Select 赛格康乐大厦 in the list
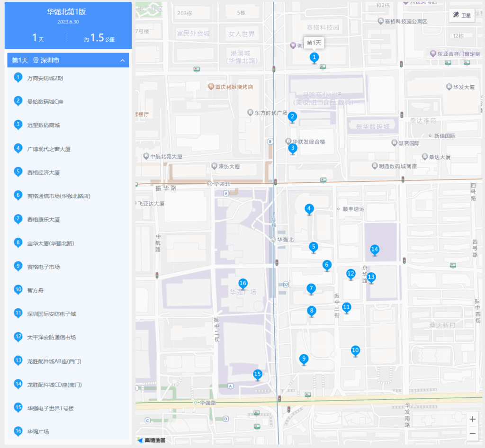The height and width of the screenshot is (448, 485). tap(68, 220)
